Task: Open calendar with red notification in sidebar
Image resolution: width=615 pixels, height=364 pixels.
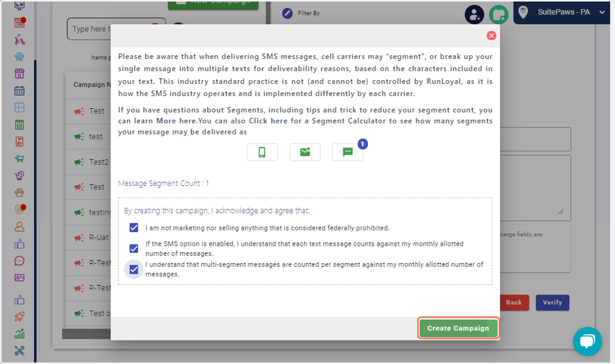Action: [19, 23]
